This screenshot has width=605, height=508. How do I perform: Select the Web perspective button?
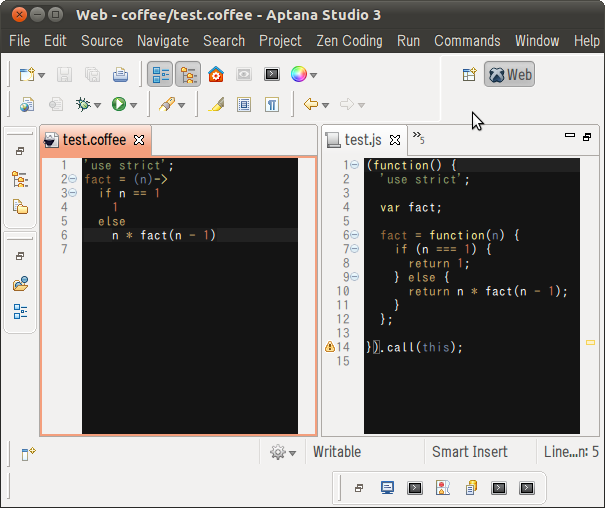click(x=510, y=74)
